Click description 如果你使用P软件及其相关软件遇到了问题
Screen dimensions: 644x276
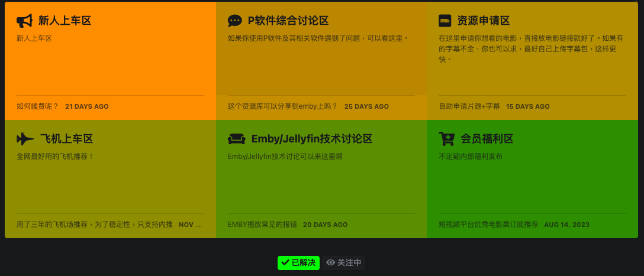[x=318, y=38]
